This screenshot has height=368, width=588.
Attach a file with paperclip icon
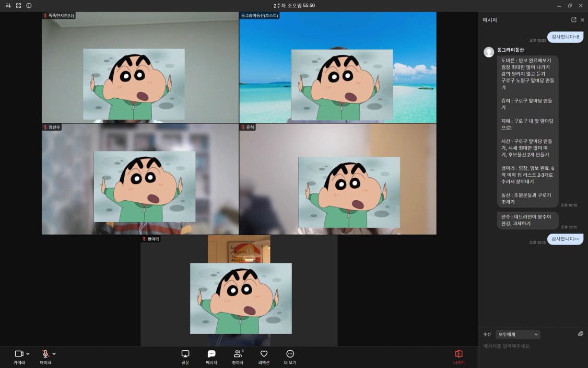tap(581, 334)
